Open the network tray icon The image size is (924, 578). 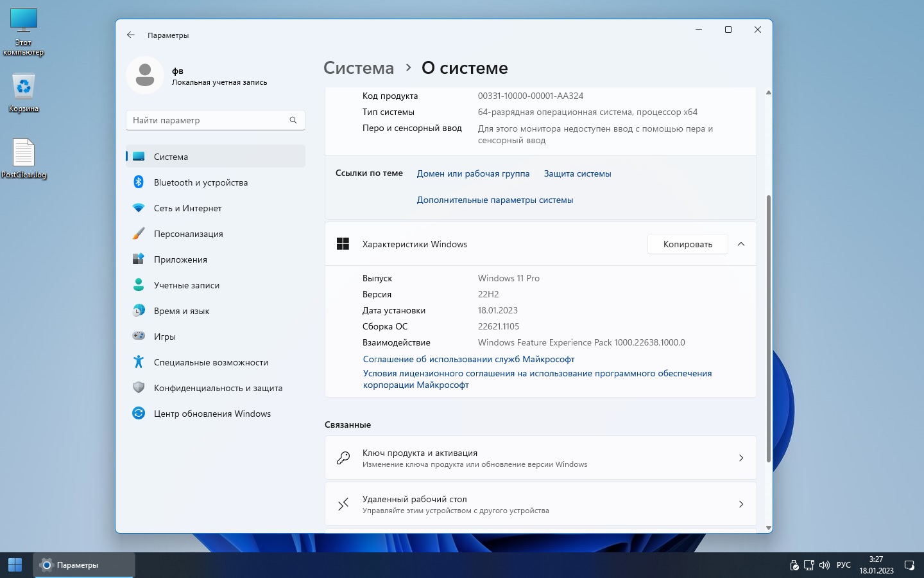pyautogui.click(x=809, y=565)
